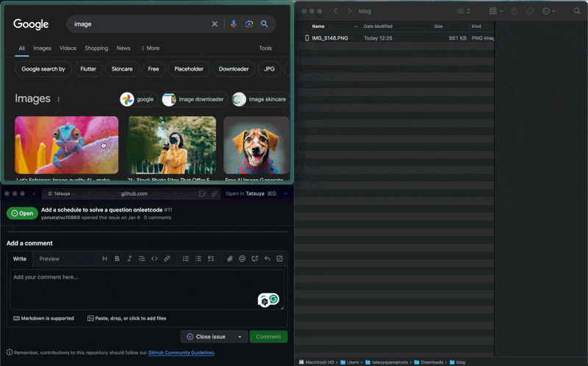
Task: Open the More search filters menu
Action: 151,48
